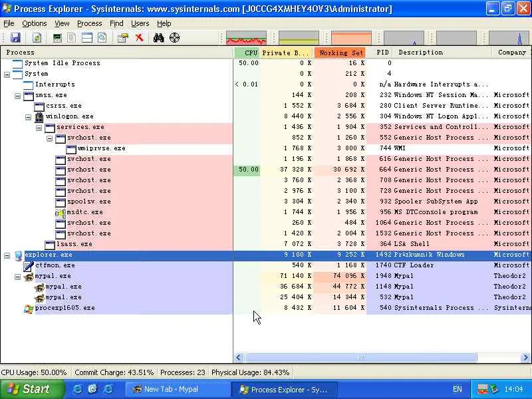The height and width of the screenshot is (399, 532).
Task: Open the View menu
Action: (62, 23)
